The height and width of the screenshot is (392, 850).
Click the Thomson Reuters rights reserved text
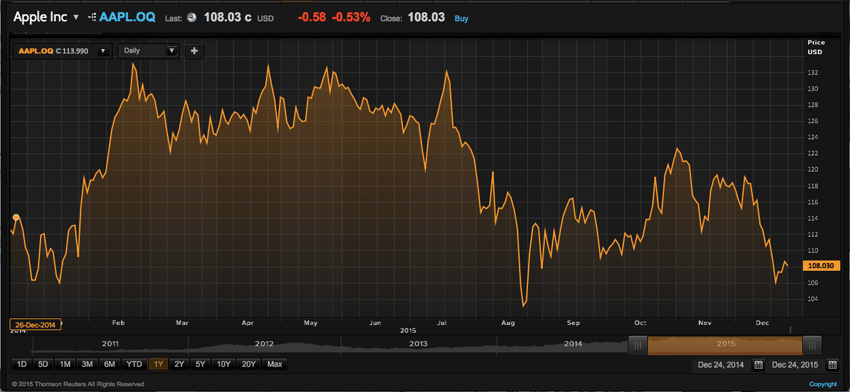point(78,384)
